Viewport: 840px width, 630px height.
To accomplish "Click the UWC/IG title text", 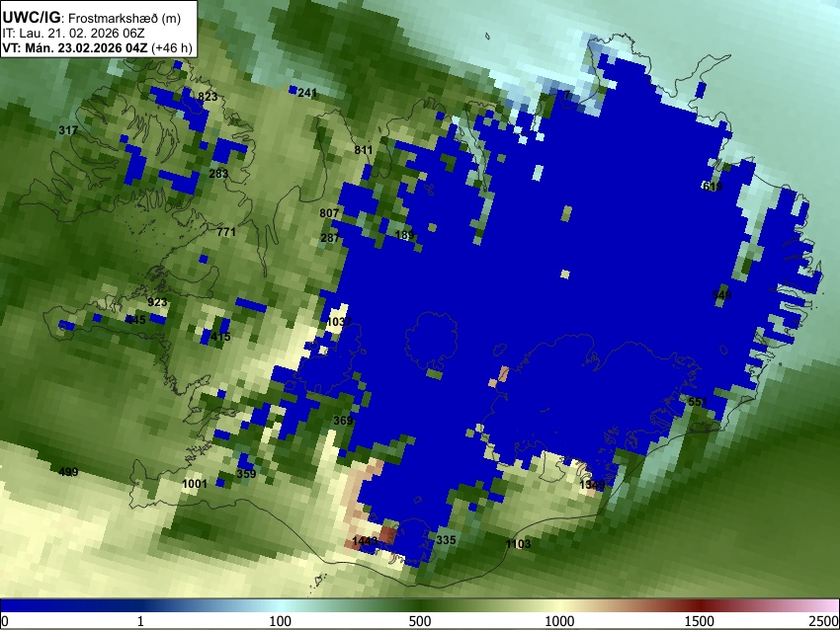I will point(31,18).
